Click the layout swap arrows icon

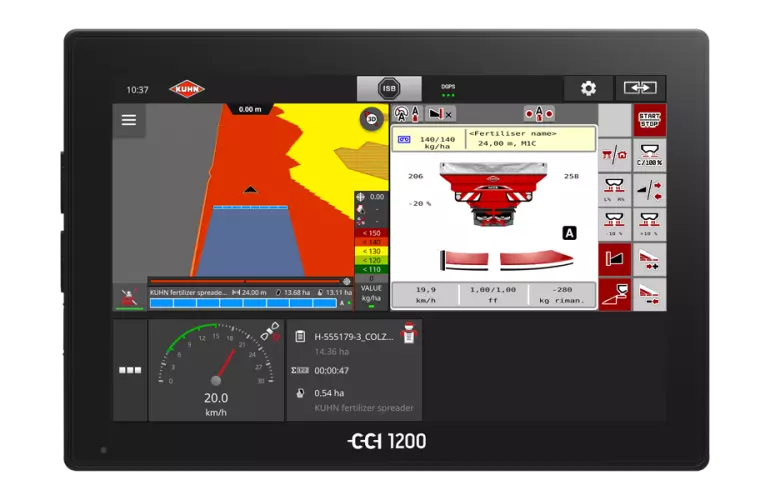(x=640, y=88)
